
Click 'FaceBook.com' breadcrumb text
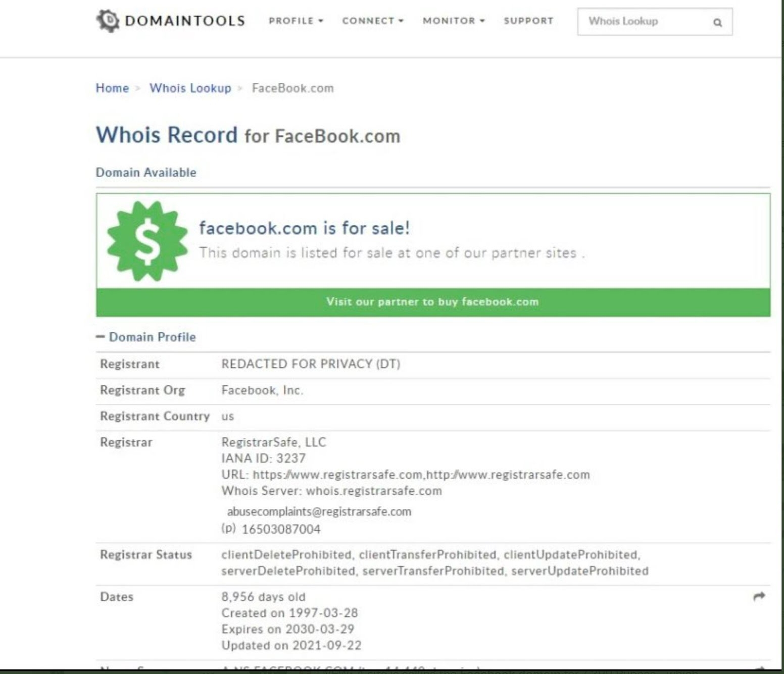[x=292, y=88]
